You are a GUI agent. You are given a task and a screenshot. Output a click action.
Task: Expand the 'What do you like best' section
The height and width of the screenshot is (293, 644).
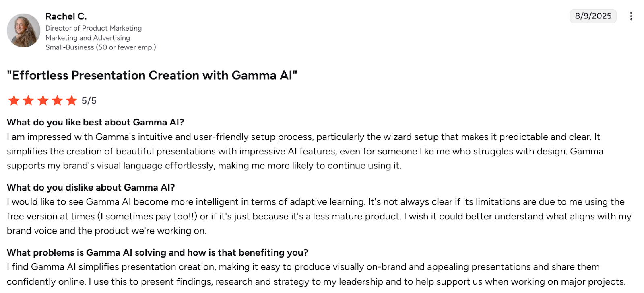point(96,122)
